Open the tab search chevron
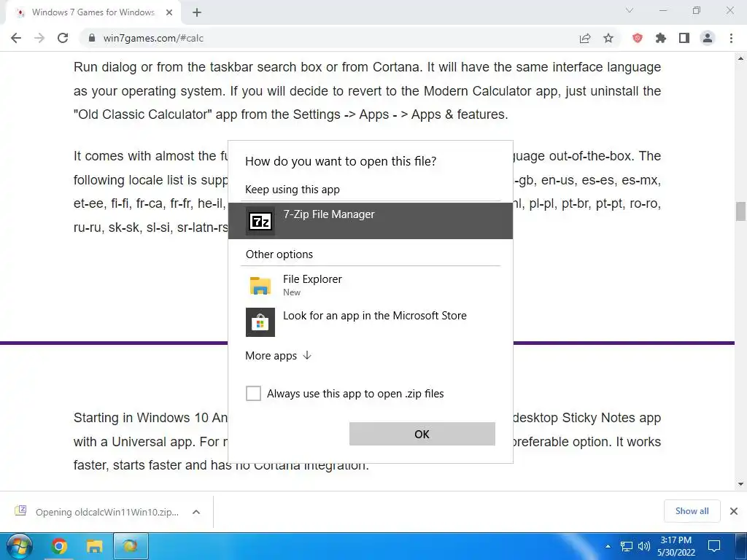The height and width of the screenshot is (560, 747). (630, 10)
